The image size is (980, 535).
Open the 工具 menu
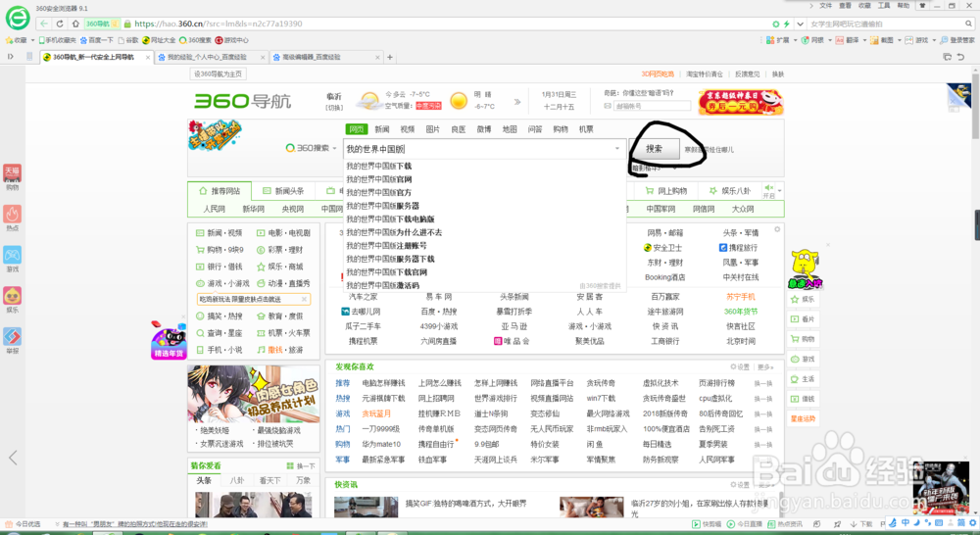pos(884,6)
